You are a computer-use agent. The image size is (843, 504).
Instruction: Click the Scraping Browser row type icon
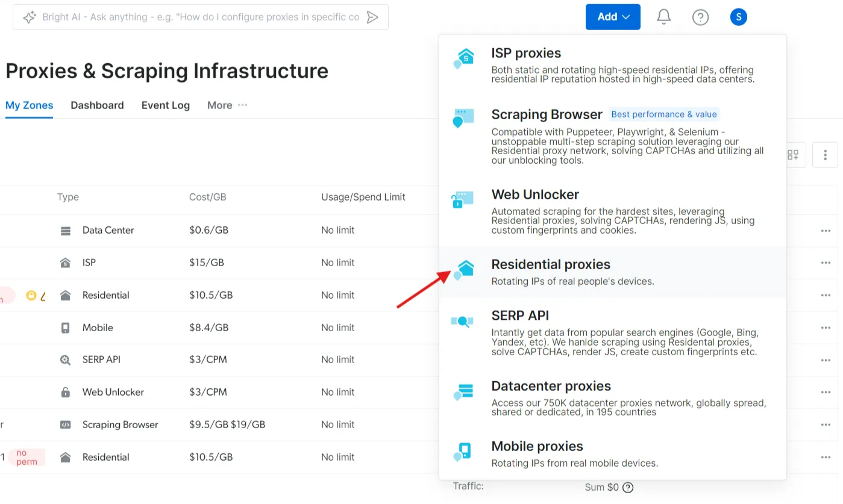[66, 425]
